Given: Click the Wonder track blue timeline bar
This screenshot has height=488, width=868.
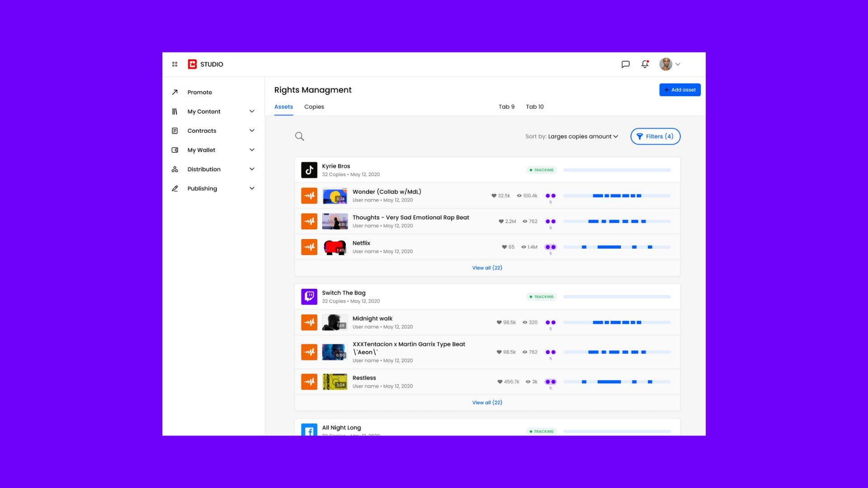Looking at the screenshot, I should (x=617, y=196).
